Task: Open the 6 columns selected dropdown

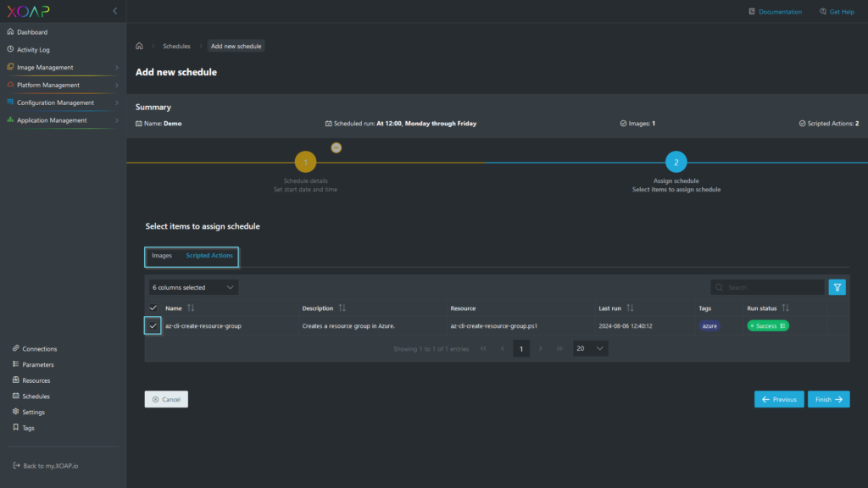Action: pos(192,287)
